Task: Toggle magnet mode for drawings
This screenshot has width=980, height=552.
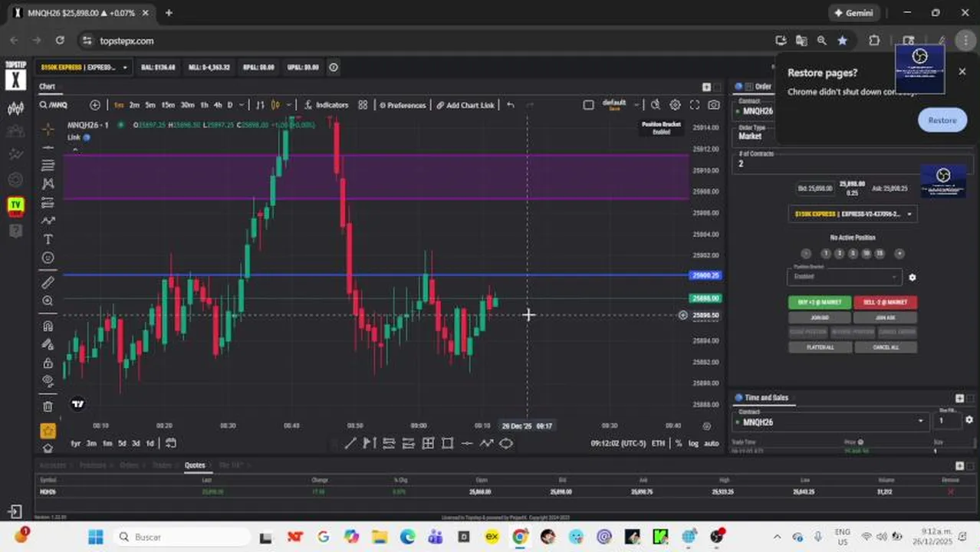Action: click(48, 326)
